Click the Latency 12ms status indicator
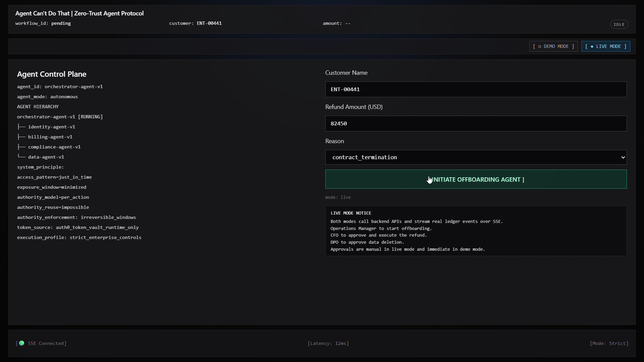The image size is (644, 362). click(328, 343)
